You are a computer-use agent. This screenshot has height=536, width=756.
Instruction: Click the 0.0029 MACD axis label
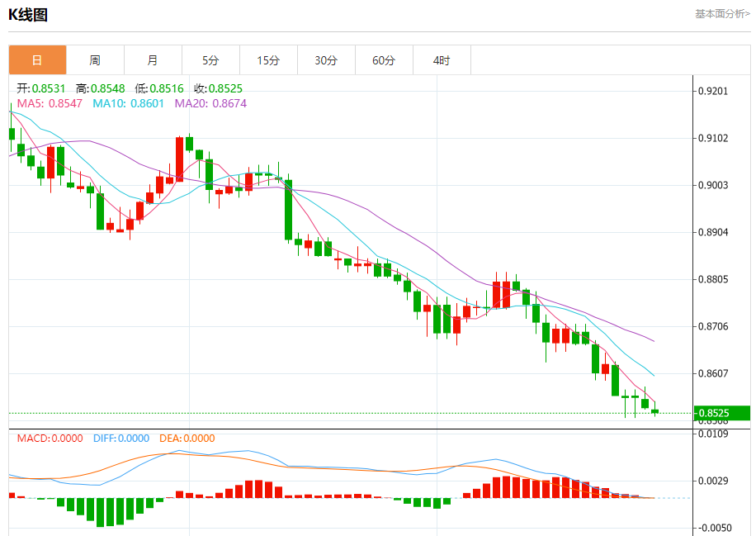coord(713,481)
